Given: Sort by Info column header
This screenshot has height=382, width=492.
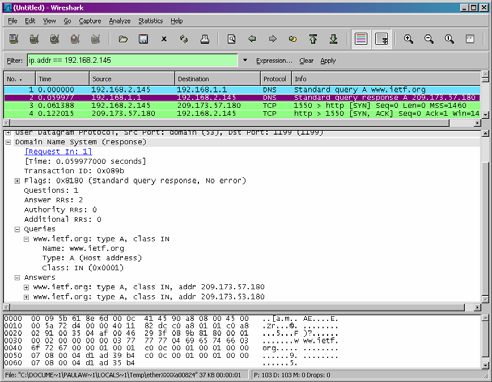Looking at the screenshot, I should pos(386,79).
